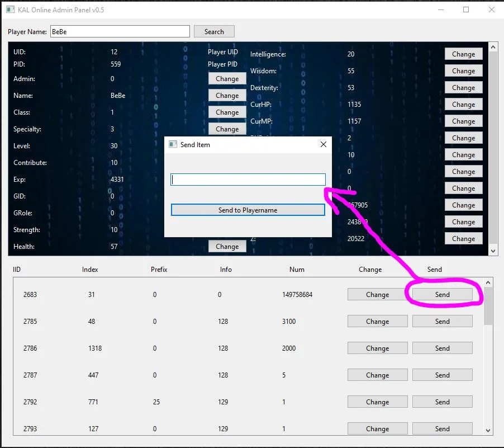Click the Player UID label
The height and width of the screenshot is (448, 504).
click(x=223, y=52)
